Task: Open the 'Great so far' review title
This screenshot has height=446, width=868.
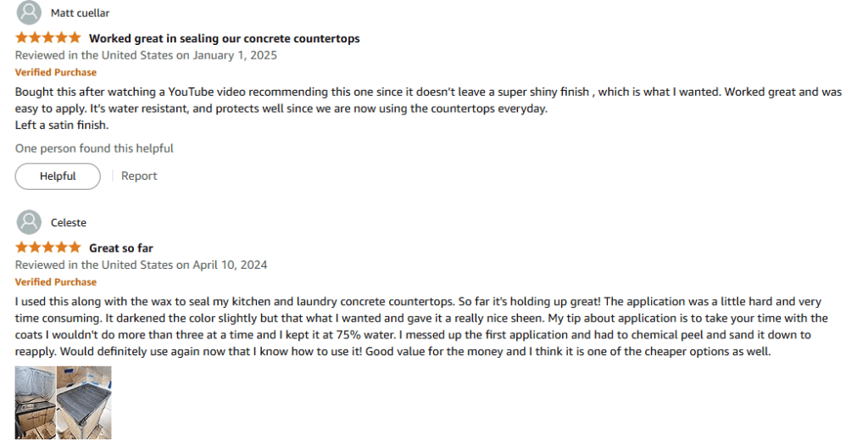Action: [120, 248]
